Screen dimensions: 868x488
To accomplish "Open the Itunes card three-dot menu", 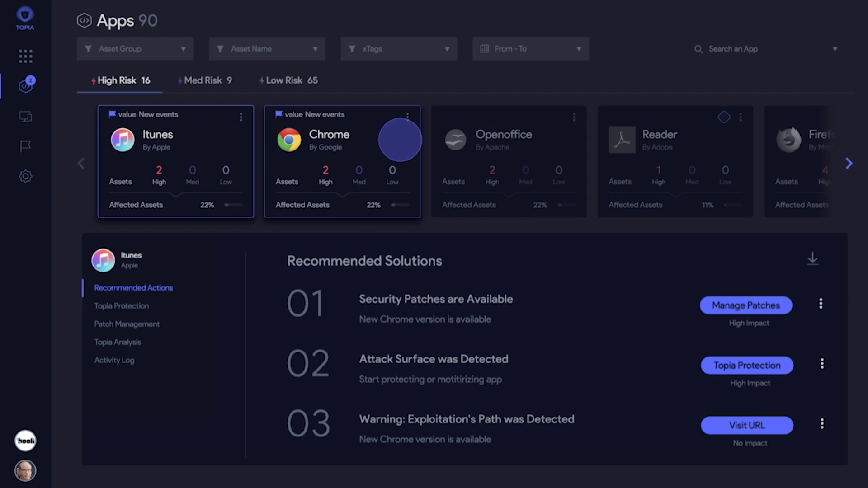I will 241,117.
